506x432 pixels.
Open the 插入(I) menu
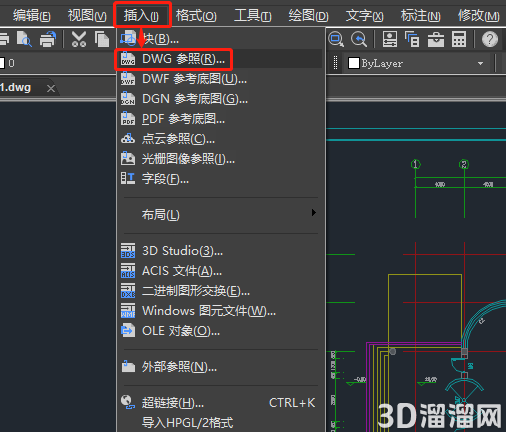(141, 15)
